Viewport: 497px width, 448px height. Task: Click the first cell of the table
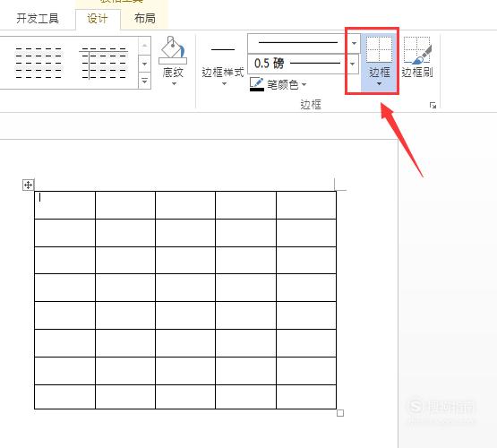click(x=64, y=205)
